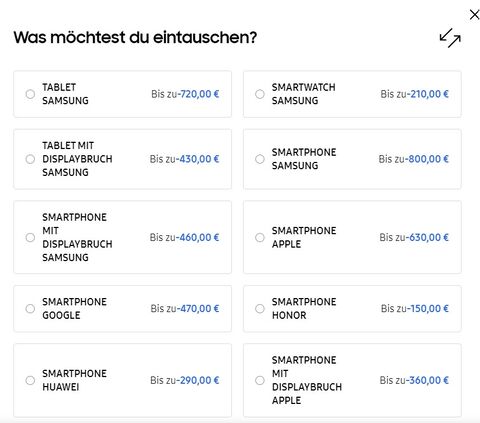Choose Smartphone mit Displaybruch Apple radio
Screen dimensions: 480x423
click(260, 380)
